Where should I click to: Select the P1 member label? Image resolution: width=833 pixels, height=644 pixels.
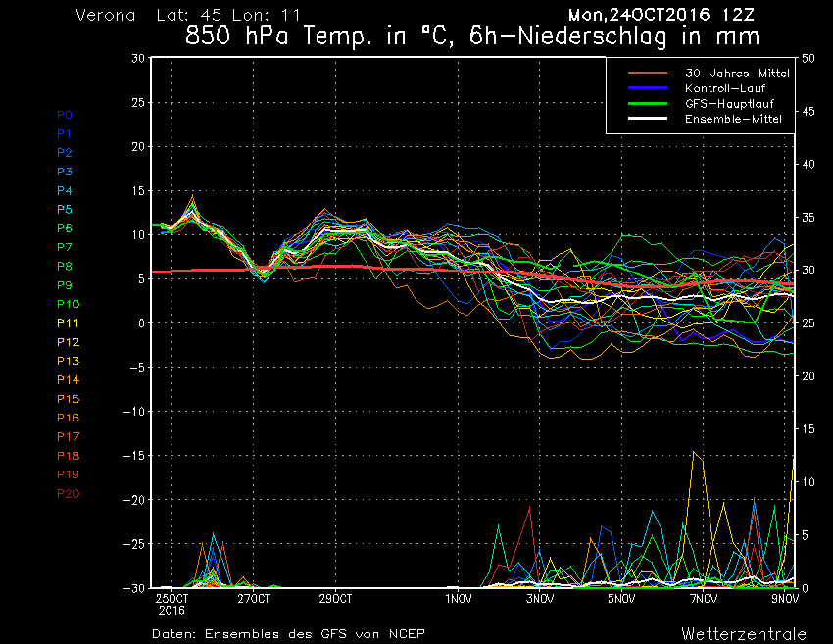pyautogui.click(x=65, y=134)
